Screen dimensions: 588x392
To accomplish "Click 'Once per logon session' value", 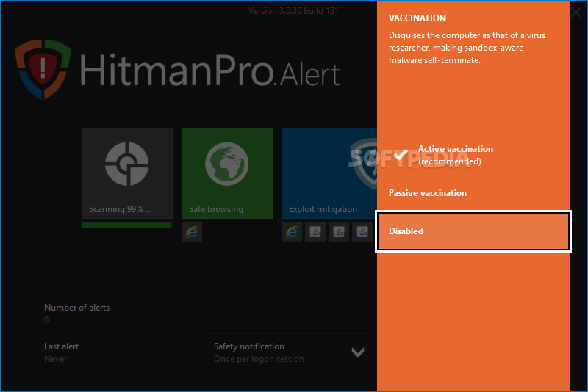I will tap(259, 359).
